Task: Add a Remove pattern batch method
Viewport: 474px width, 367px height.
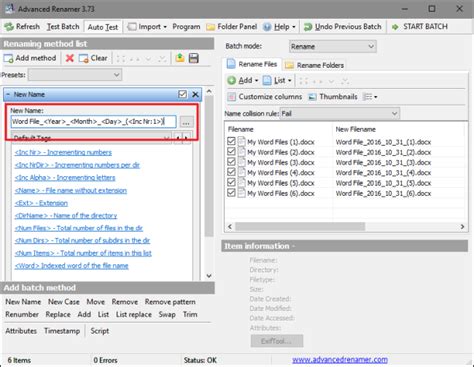Action: coord(170,302)
